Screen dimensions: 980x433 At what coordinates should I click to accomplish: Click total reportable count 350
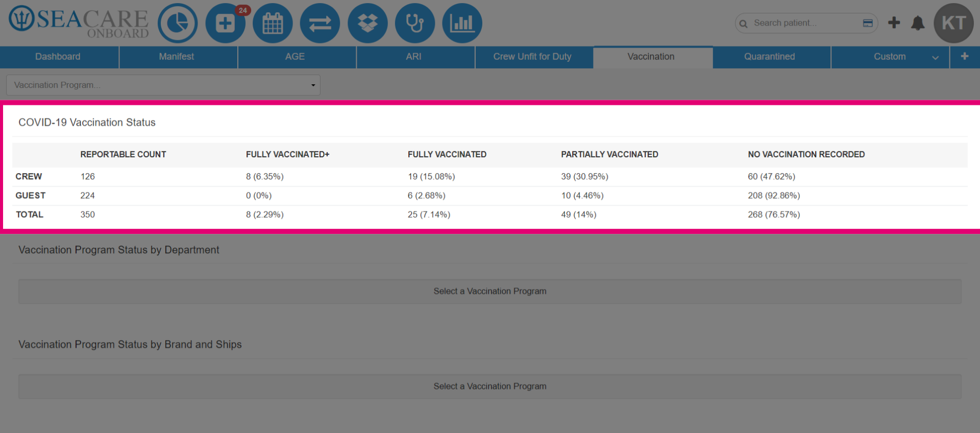point(88,215)
